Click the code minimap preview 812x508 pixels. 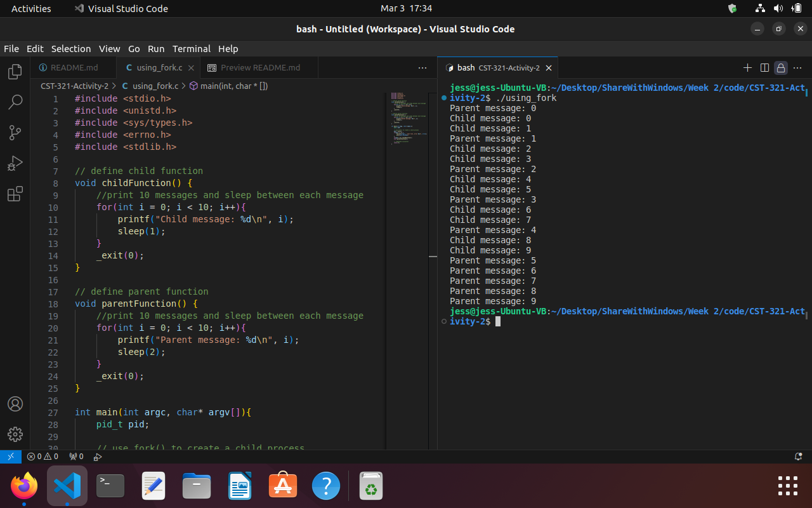pyautogui.click(x=408, y=119)
